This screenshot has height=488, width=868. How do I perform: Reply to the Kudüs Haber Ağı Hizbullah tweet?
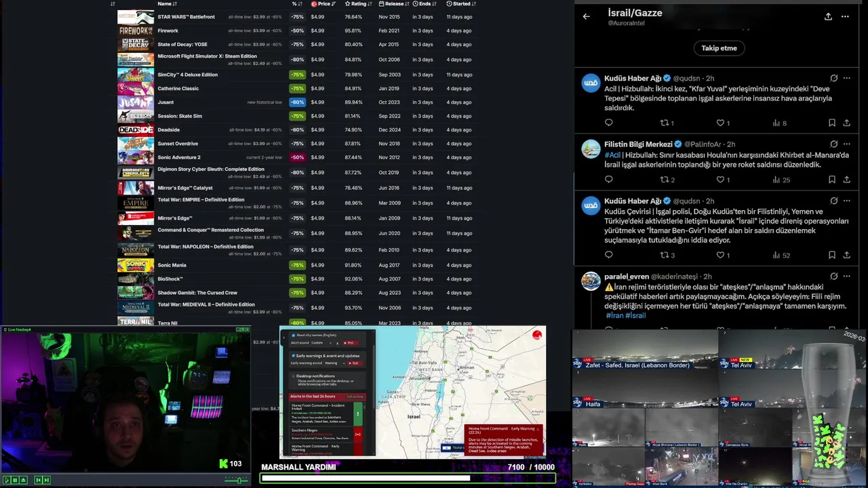[x=608, y=123]
